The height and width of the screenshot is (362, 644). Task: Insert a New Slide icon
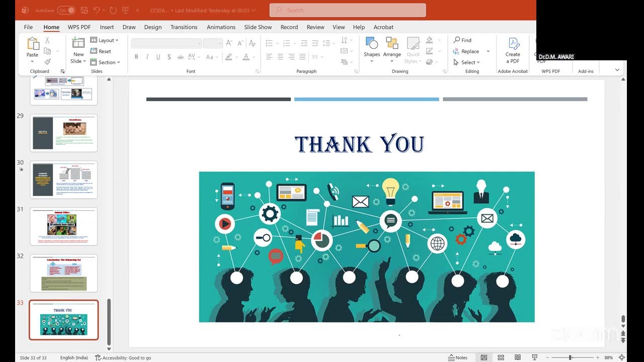tap(78, 43)
